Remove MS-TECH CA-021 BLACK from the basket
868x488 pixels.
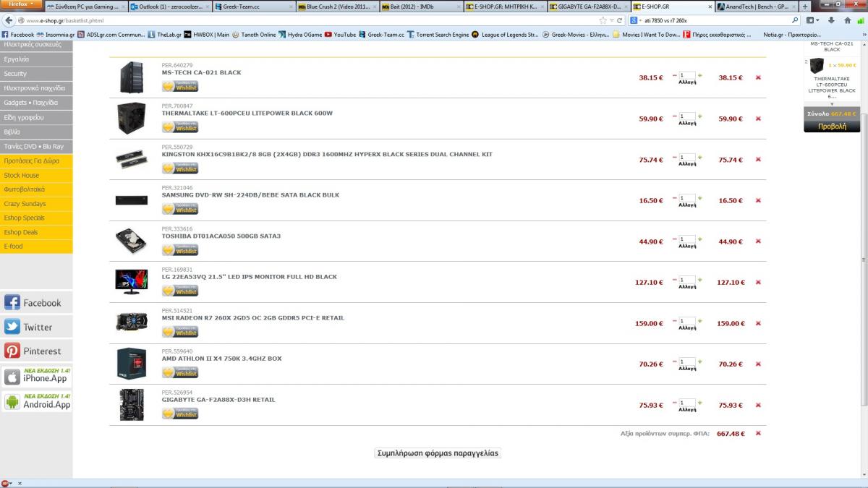point(758,78)
